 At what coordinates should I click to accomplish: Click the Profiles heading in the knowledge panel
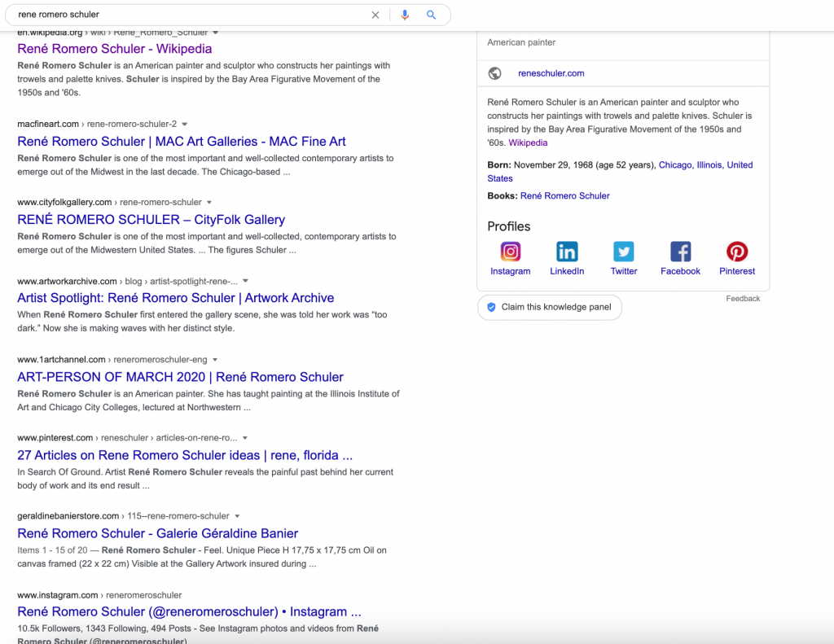pos(508,226)
